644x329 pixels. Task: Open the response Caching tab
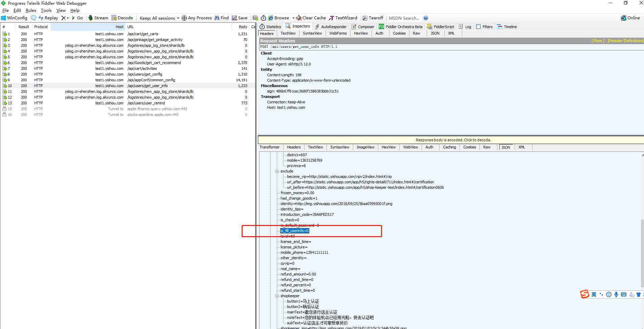[x=449, y=147]
